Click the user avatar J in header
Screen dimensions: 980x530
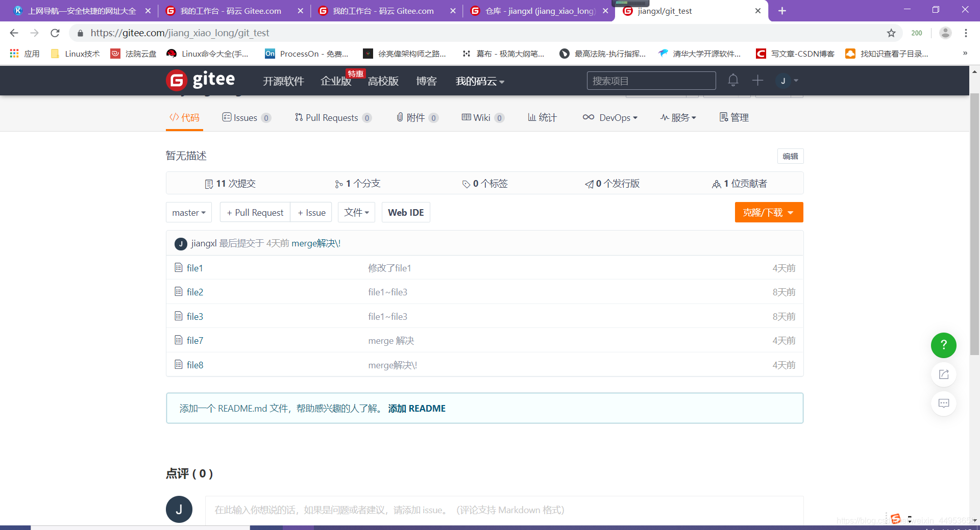(782, 81)
